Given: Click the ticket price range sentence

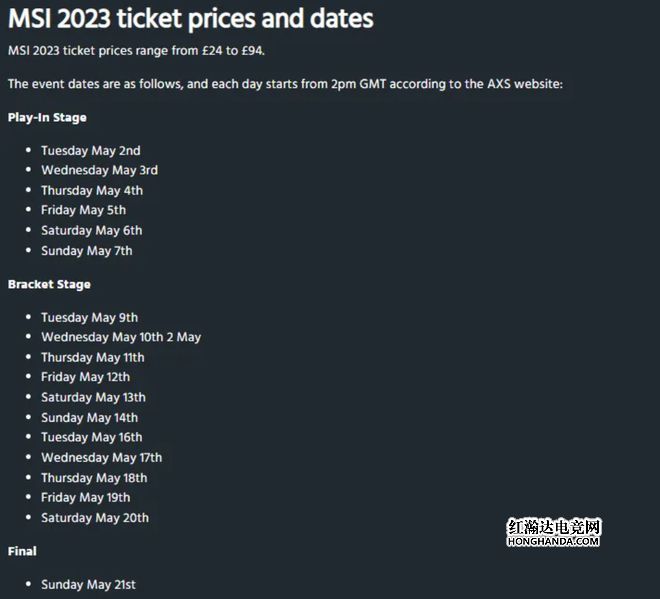Looking at the screenshot, I should coord(136,51).
